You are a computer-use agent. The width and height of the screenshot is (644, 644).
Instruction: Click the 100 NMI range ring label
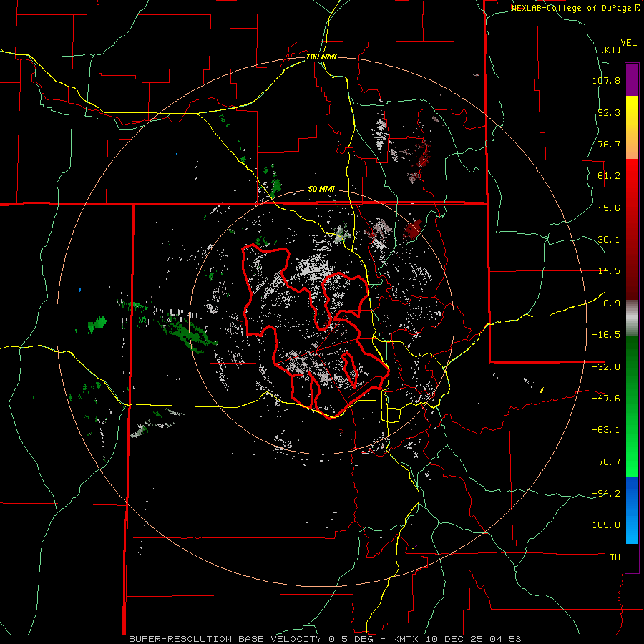(x=321, y=57)
